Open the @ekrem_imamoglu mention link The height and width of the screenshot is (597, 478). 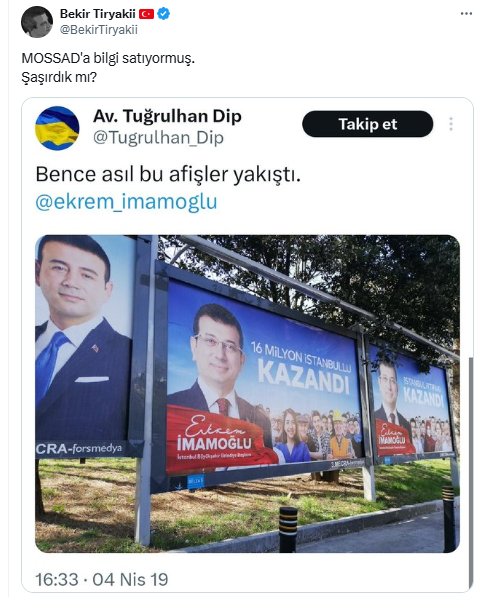click(x=126, y=201)
